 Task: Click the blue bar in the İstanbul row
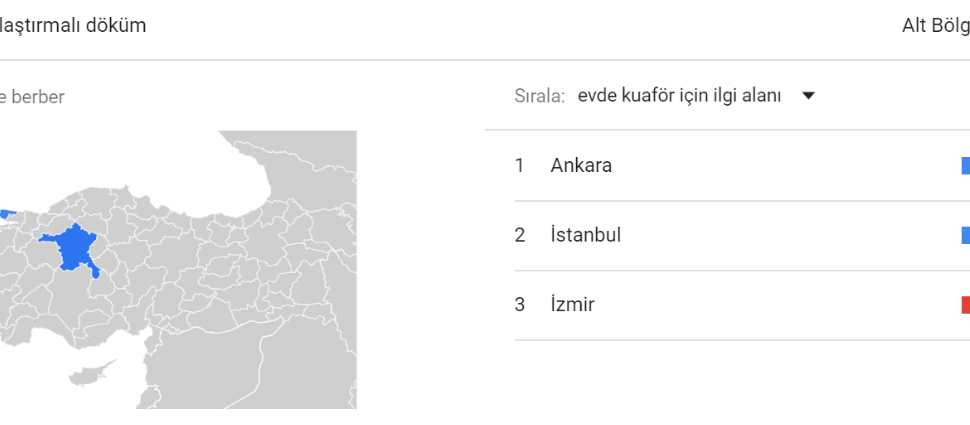966,235
